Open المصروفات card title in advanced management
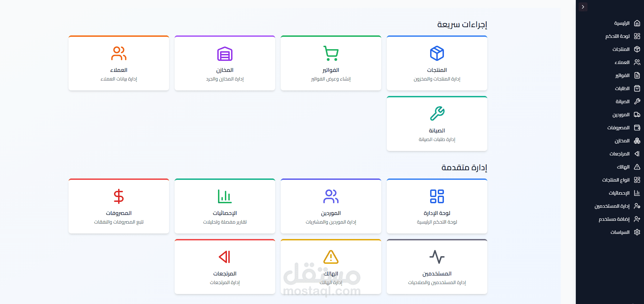Image resolution: width=644 pixels, height=304 pixels. pyautogui.click(x=119, y=213)
